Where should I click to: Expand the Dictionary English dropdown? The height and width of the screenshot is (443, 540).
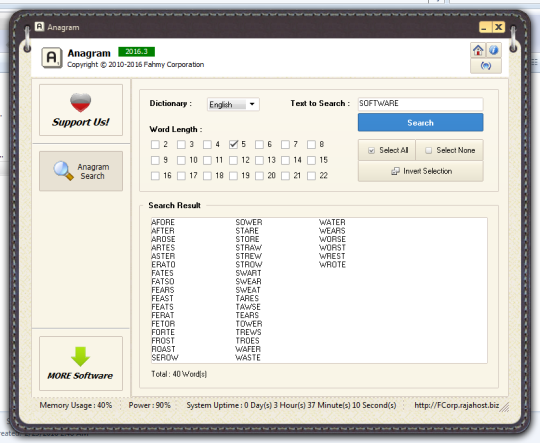tap(233, 104)
